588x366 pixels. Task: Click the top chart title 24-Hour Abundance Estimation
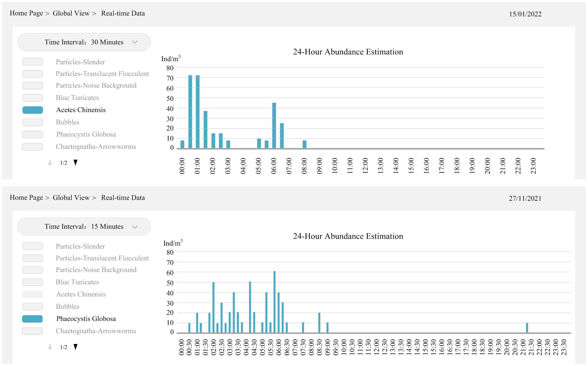click(x=348, y=52)
